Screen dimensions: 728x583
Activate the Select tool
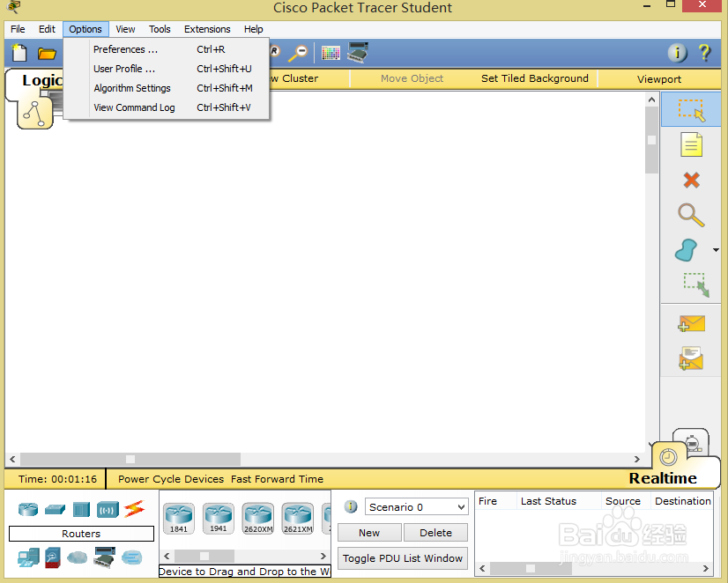[691, 109]
